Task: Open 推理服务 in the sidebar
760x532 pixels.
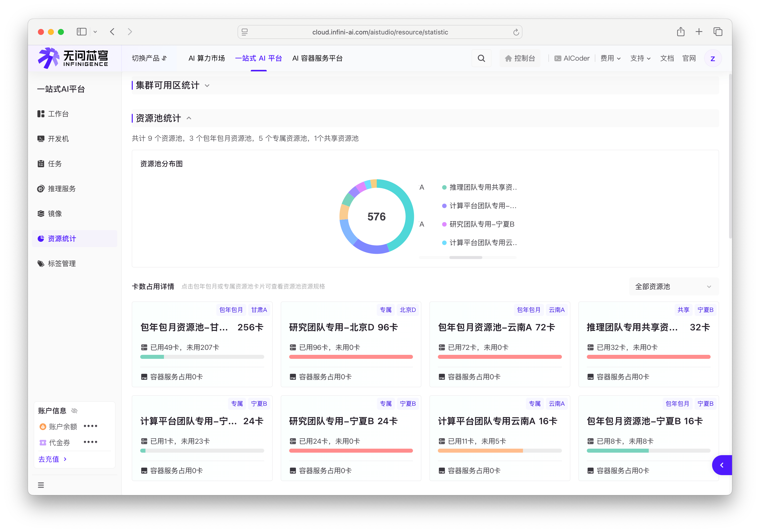Action: 62,189
